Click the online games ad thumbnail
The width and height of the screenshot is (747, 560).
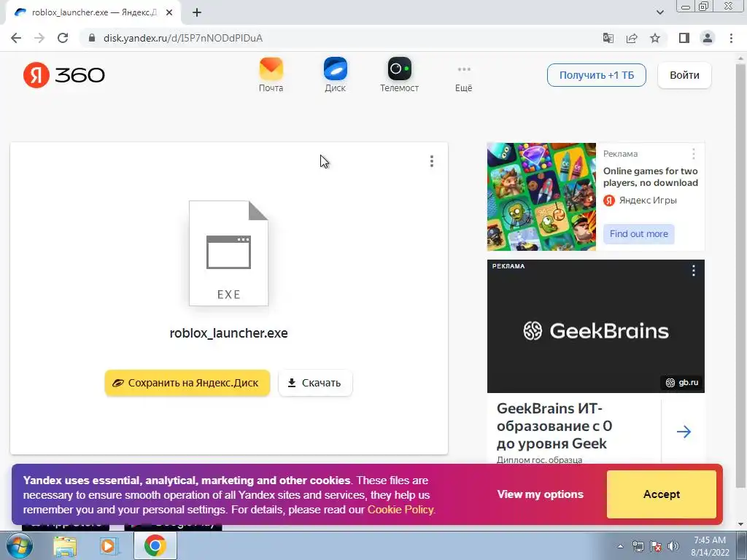(x=541, y=197)
